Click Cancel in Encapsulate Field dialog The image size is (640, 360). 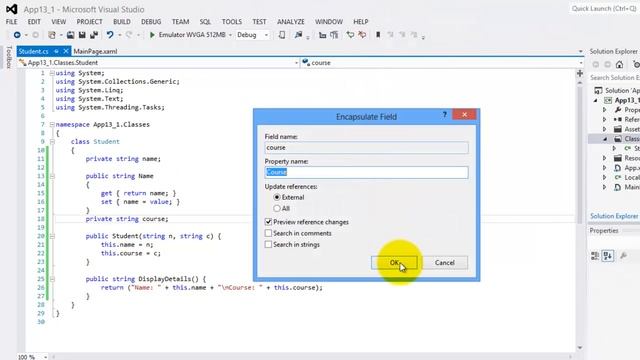point(445,262)
